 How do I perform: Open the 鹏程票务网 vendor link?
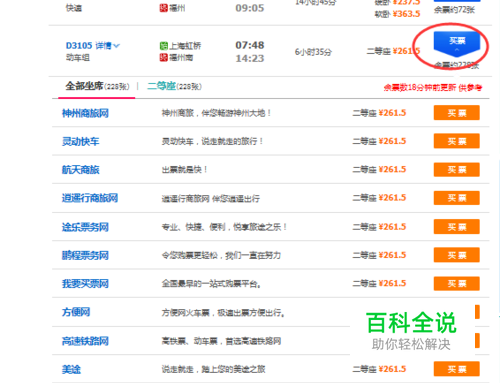[85, 255]
